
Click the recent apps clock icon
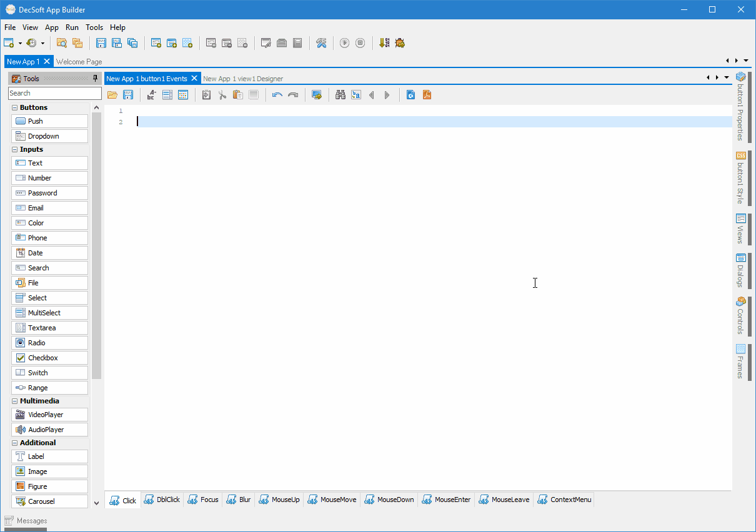click(x=31, y=43)
